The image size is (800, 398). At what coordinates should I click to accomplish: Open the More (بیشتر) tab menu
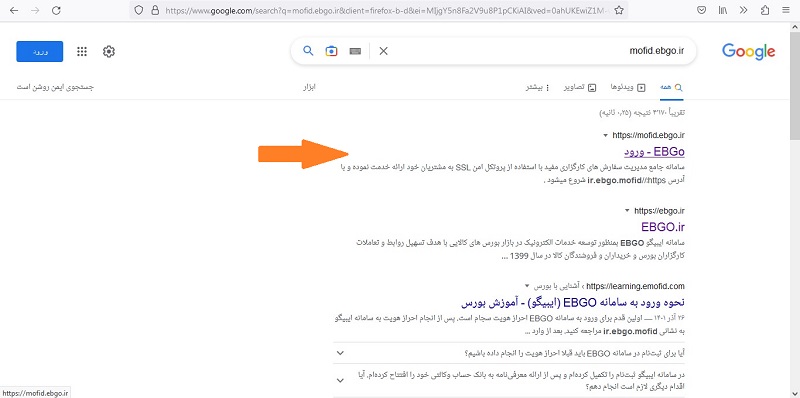click(538, 87)
